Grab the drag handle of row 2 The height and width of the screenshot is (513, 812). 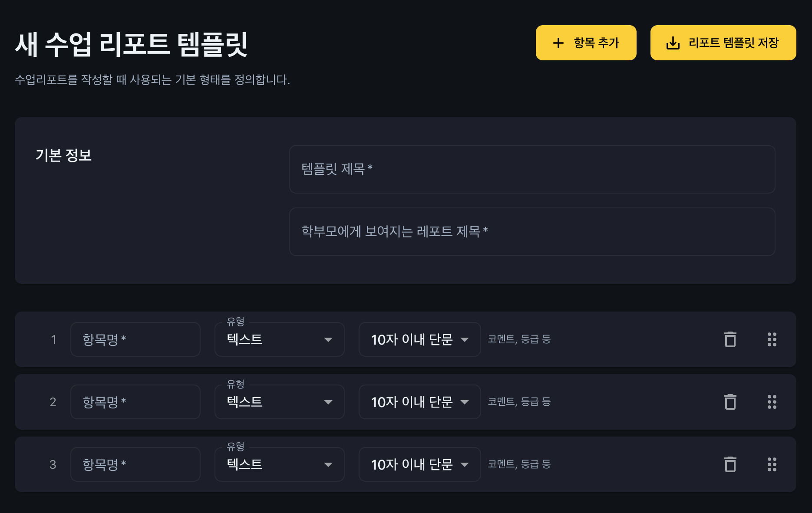[772, 402]
